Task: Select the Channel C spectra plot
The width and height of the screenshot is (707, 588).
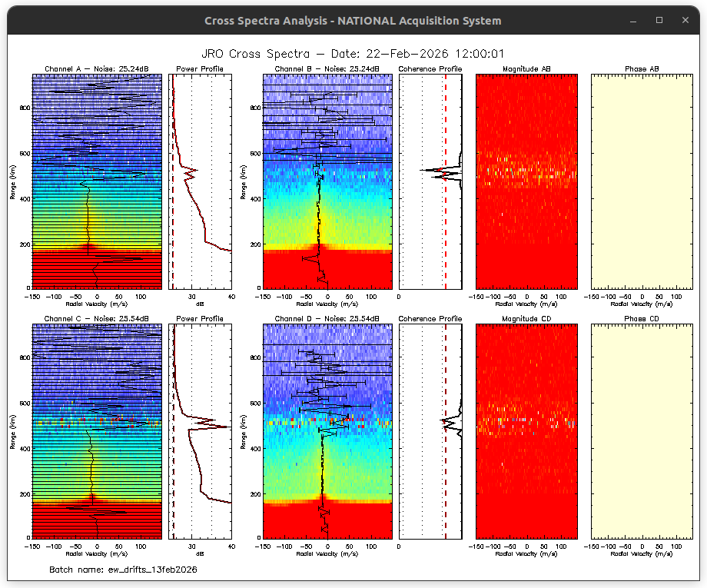Action: [x=97, y=430]
